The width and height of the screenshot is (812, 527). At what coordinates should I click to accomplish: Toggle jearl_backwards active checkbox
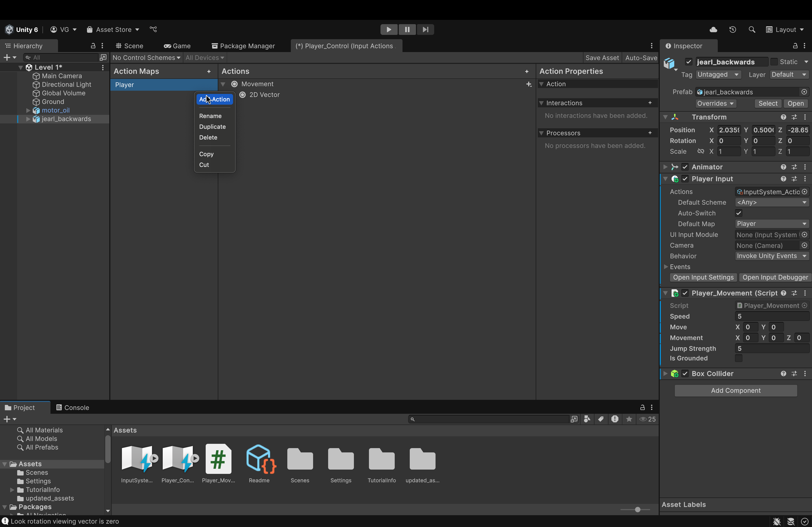coord(688,62)
